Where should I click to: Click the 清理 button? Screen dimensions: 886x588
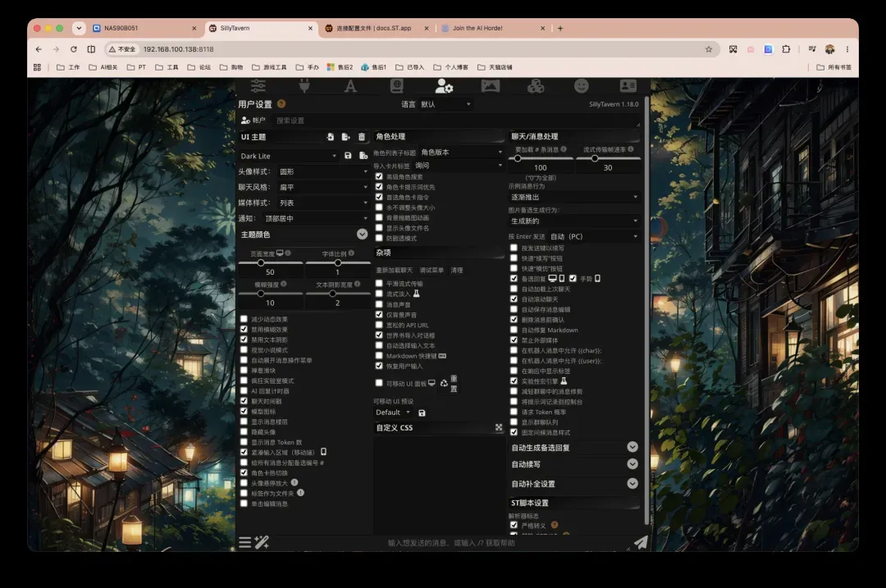point(457,270)
